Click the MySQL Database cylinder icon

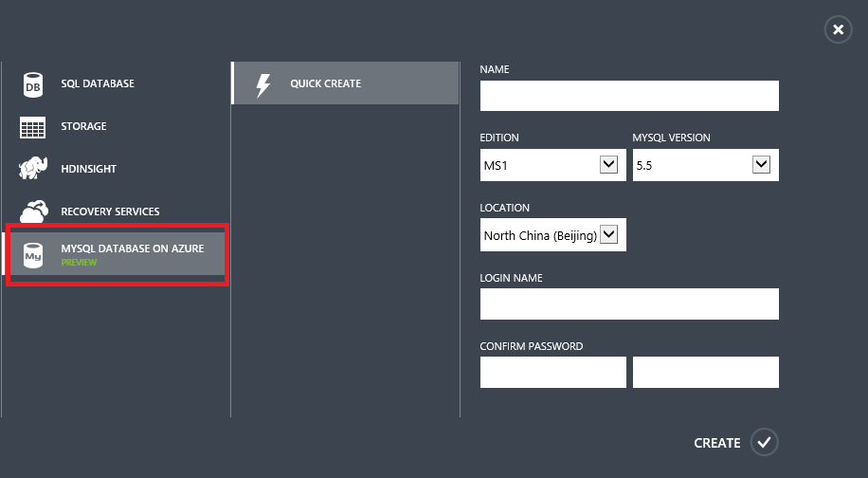click(33, 255)
